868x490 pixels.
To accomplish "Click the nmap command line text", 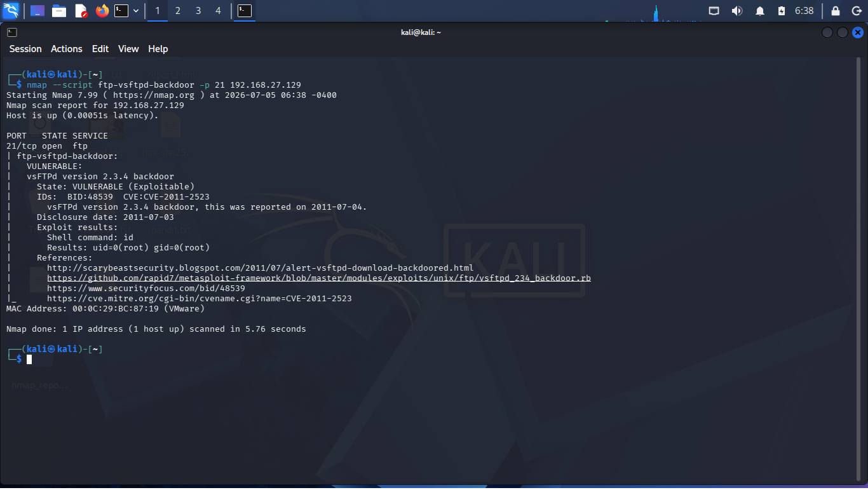I will pyautogui.click(x=164, y=85).
